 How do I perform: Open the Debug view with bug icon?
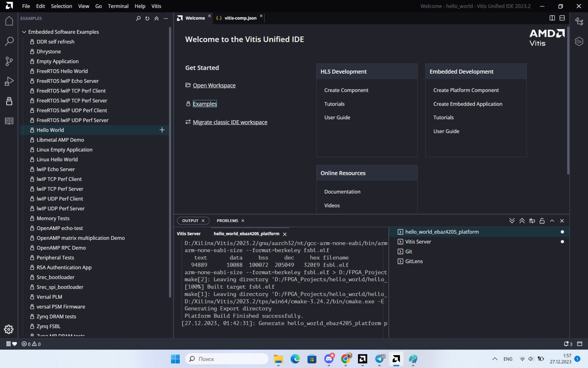tap(9, 81)
